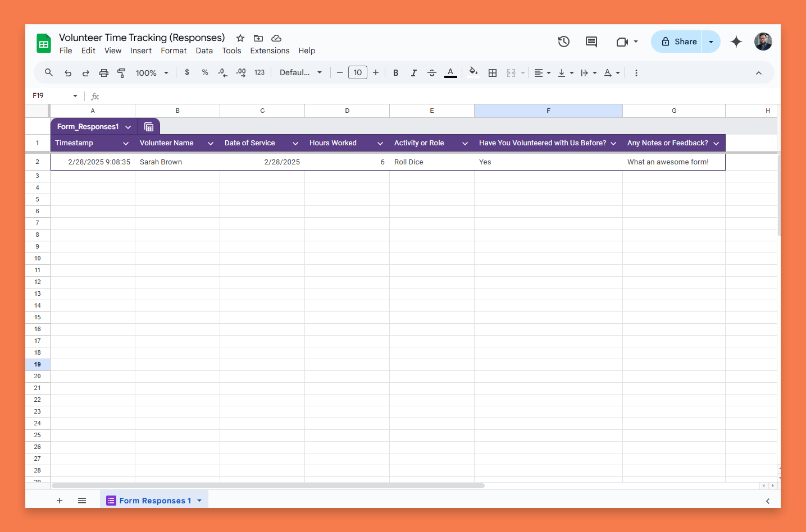Open the Hours Worked column filter dropdown
This screenshot has height=532, width=806.
click(x=380, y=144)
